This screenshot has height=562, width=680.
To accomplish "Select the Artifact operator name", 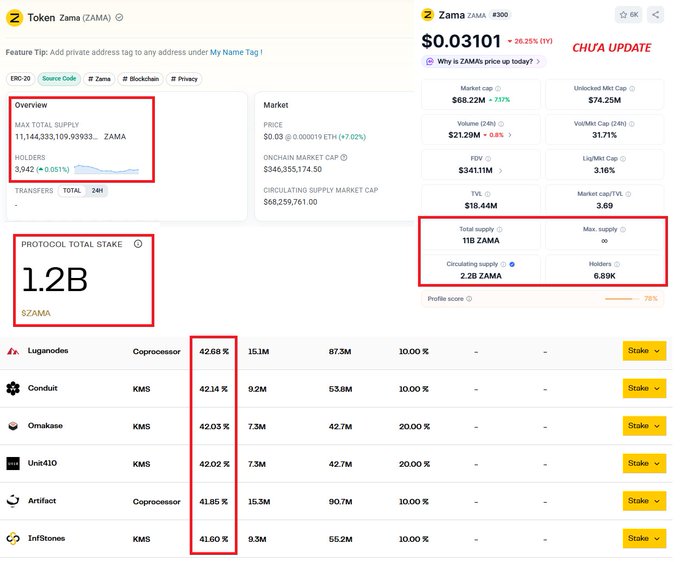I will [42, 500].
